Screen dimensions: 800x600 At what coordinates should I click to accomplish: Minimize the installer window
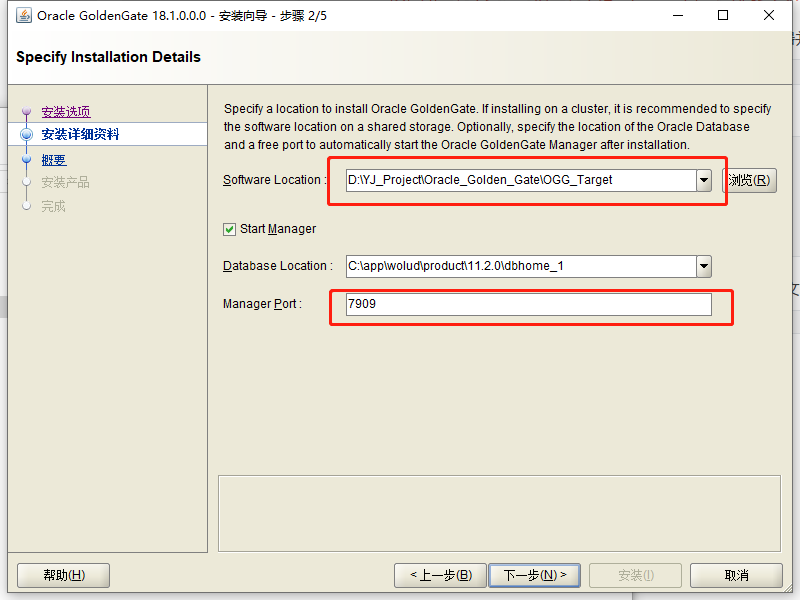[x=678, y=16]
